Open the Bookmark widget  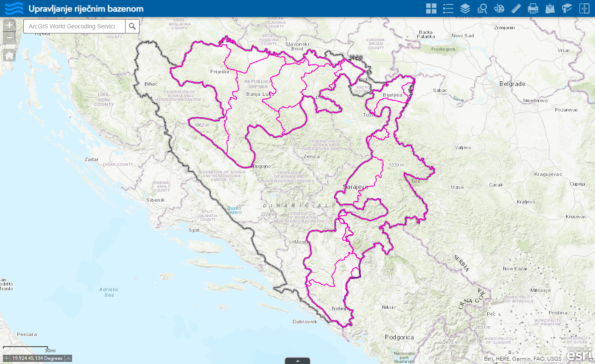(x=567, y=8)
